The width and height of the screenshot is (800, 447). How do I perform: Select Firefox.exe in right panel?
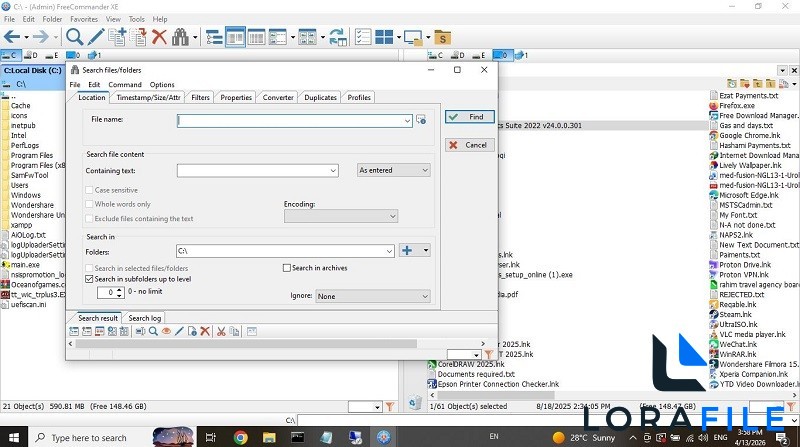pyautogui.click(x=737, y=106)
